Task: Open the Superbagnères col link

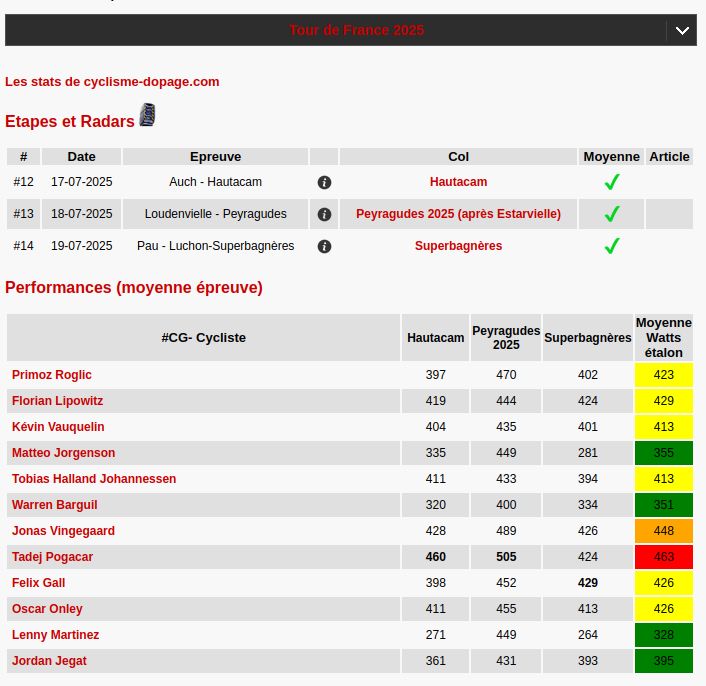Action: 458,246
